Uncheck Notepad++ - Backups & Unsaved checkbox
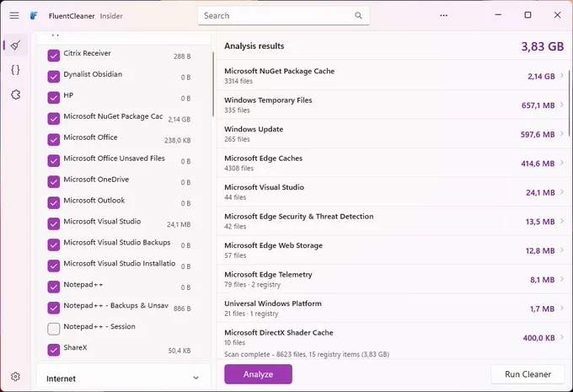573x392 pixels. (54, 308)
